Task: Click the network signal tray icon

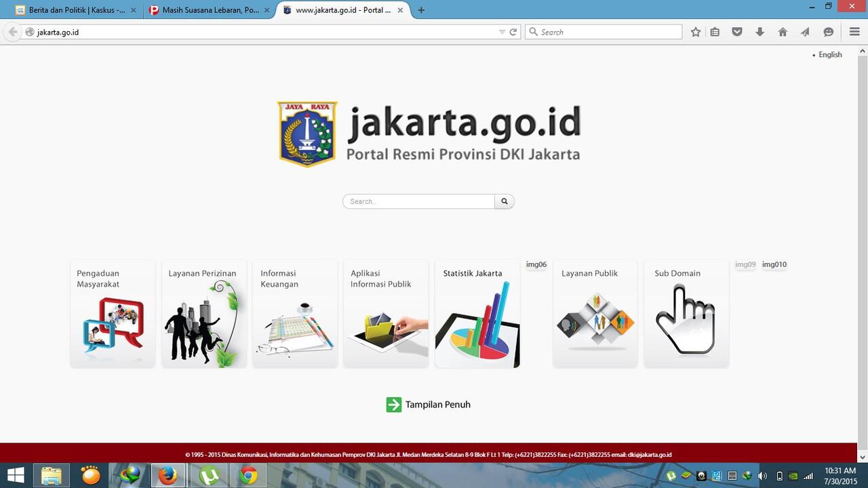Action: 808,476
